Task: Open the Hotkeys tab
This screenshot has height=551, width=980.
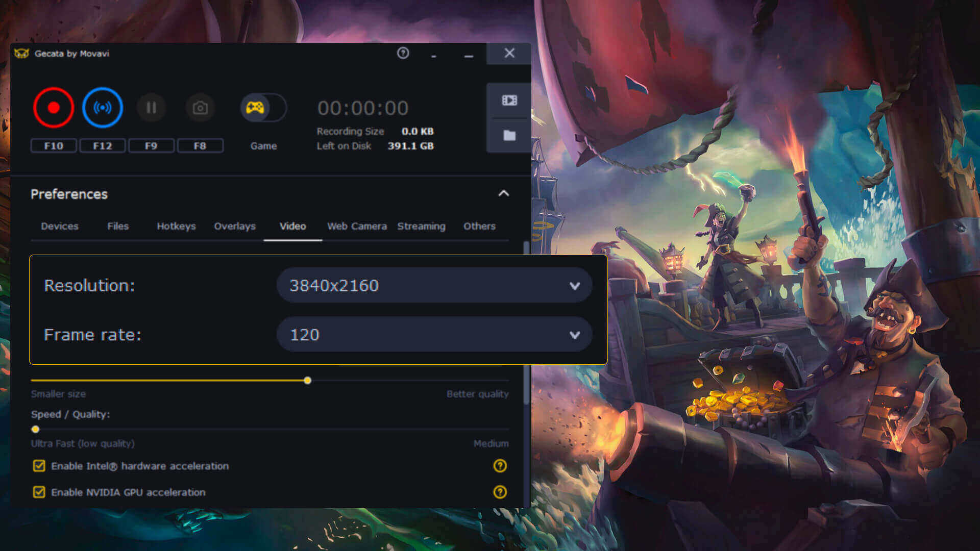Action: (176, 226)
